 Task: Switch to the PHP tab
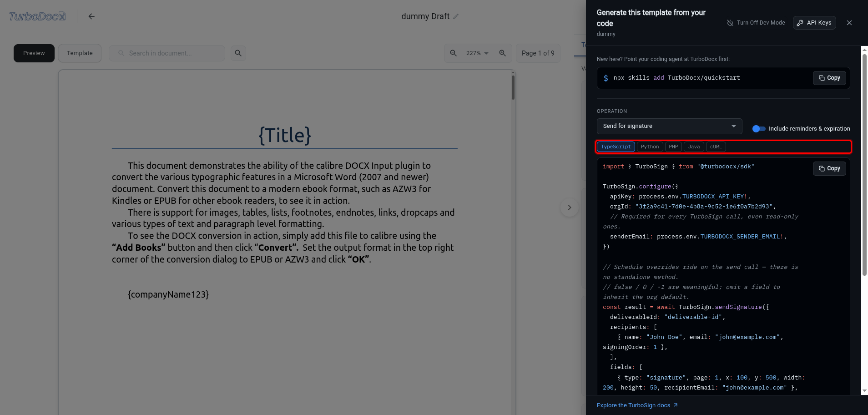tap(673, 147)
